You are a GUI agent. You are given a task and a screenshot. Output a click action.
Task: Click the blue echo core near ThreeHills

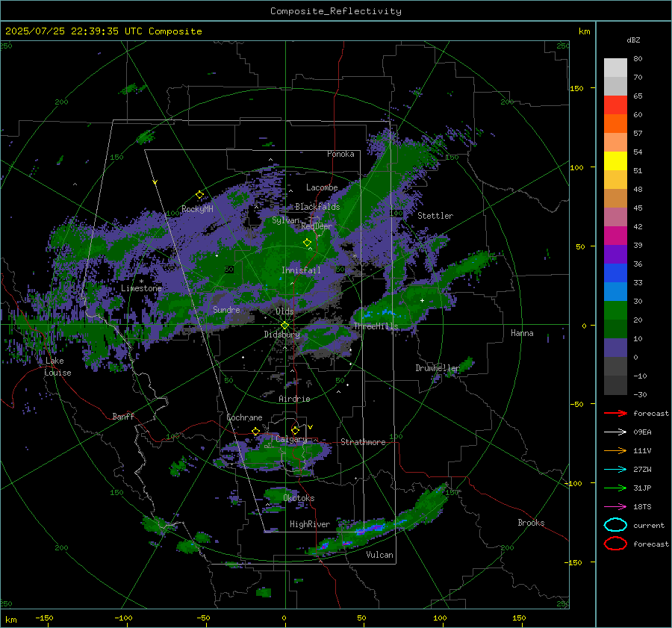click(x=384, y=312)
